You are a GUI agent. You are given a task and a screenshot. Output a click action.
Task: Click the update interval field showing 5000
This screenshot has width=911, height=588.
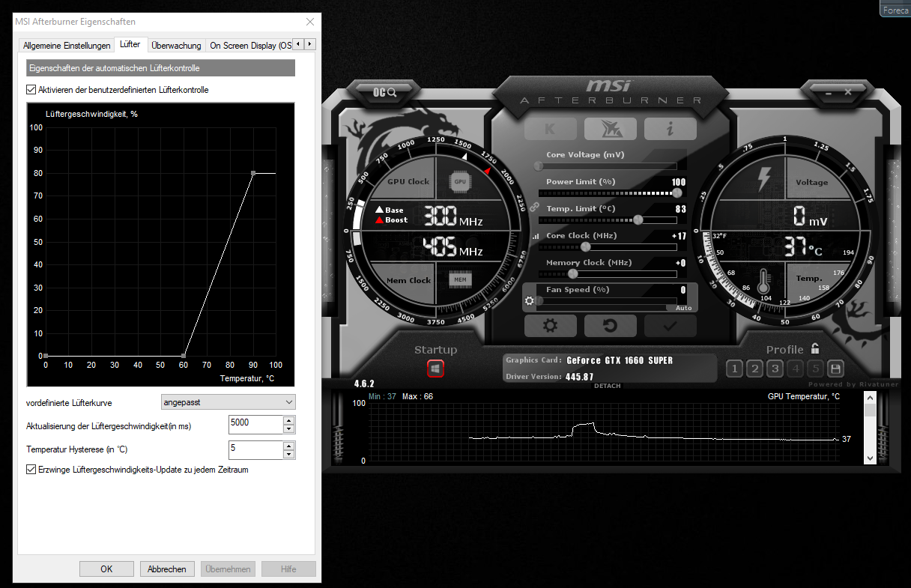pos(255,425)
